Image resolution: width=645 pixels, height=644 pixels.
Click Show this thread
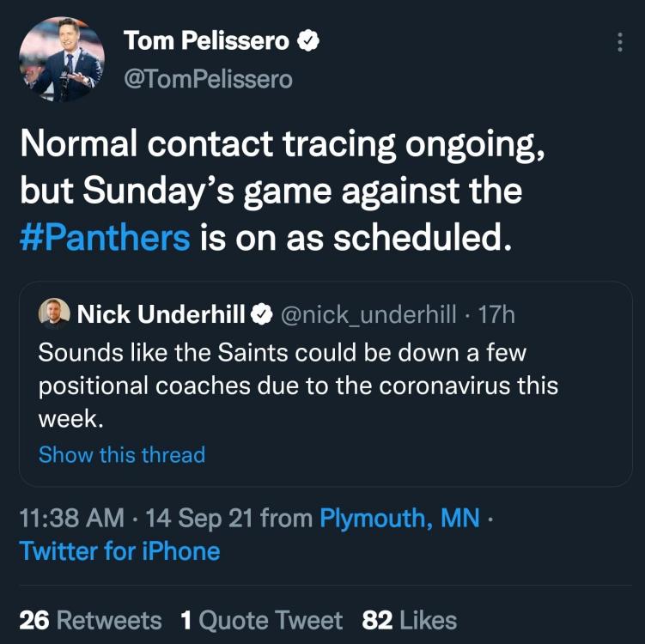pos(122,454)
